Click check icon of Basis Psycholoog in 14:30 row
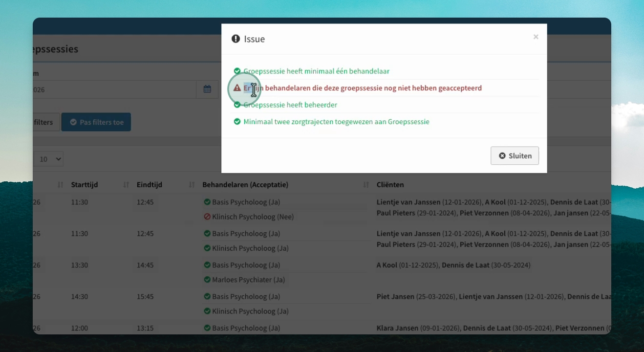The width and height of the screenshot is (644, 352). (207, 296)
